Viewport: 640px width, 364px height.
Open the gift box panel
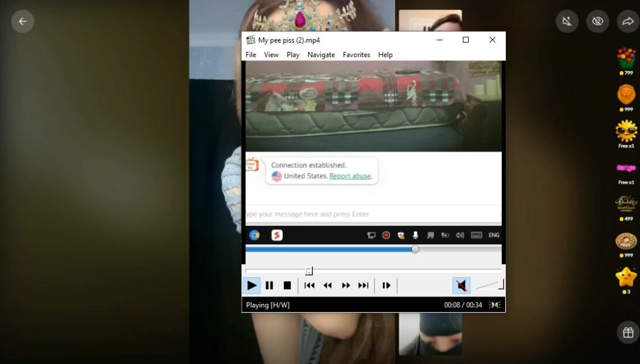pos(627,332)
